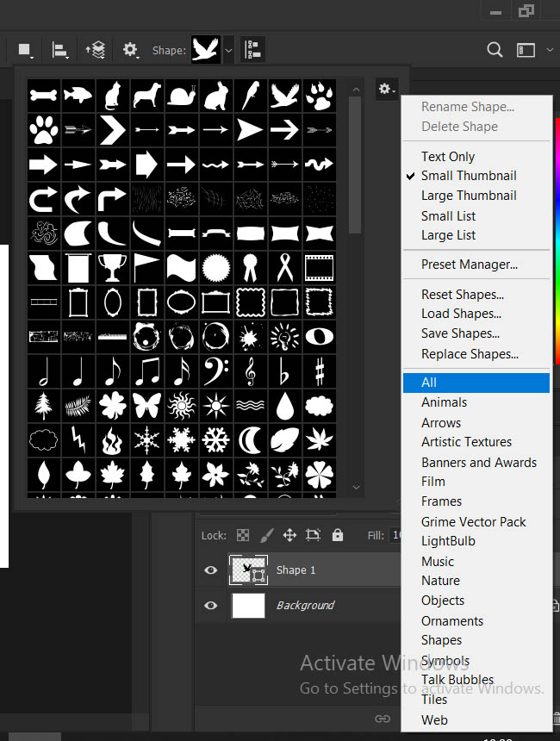Select Load Shapes menu item
Image resolution: width=560 pixels, height=741 pixels.
[461, 314]
